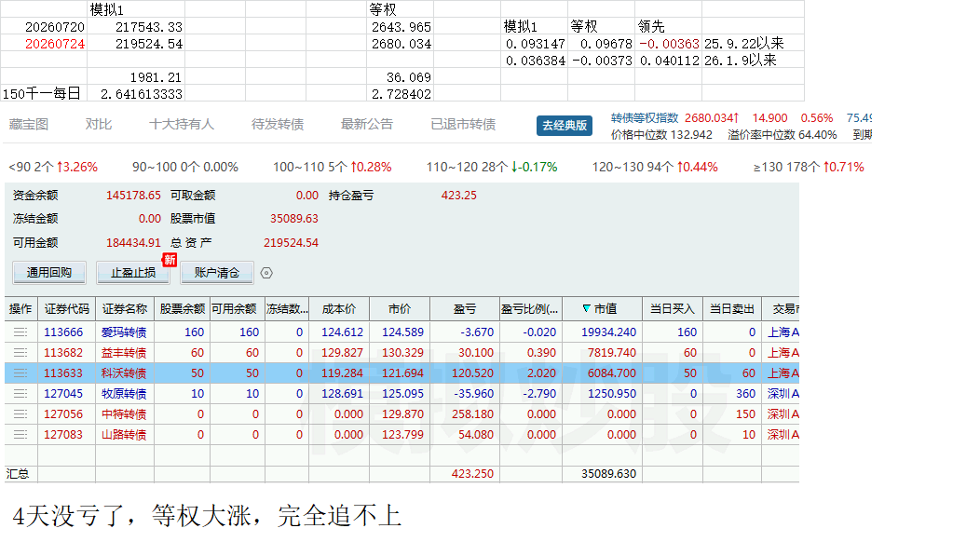Filter by price range <90 2个

tap(53, 168)
